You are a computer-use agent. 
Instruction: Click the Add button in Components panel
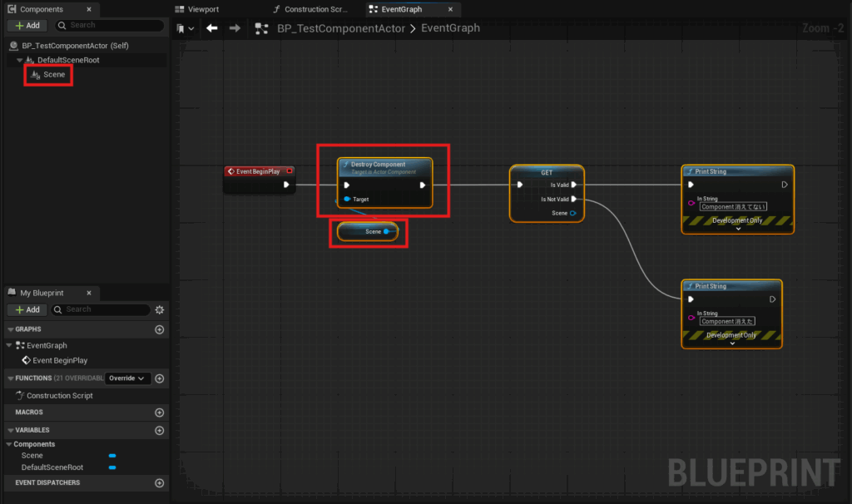click(x=27, y=26)
